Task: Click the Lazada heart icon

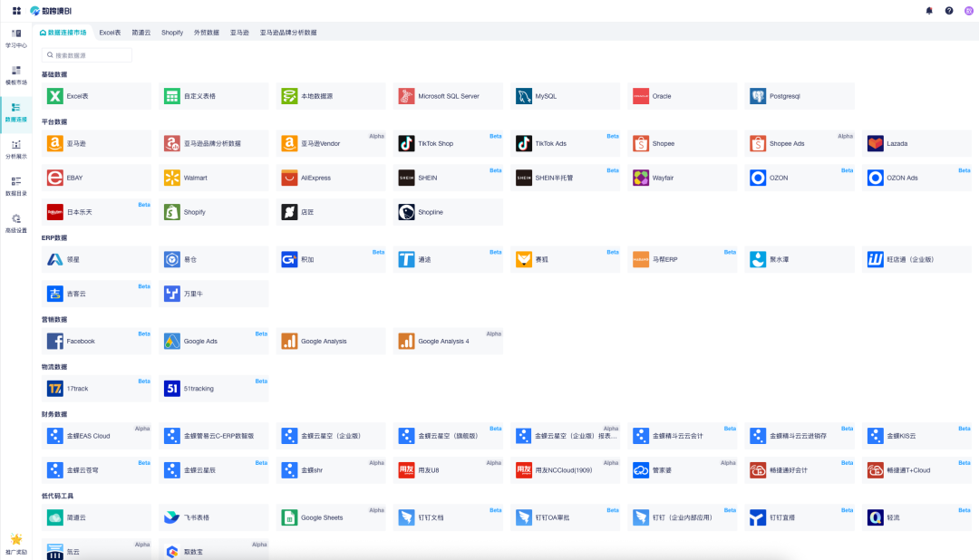Action: 876,143
